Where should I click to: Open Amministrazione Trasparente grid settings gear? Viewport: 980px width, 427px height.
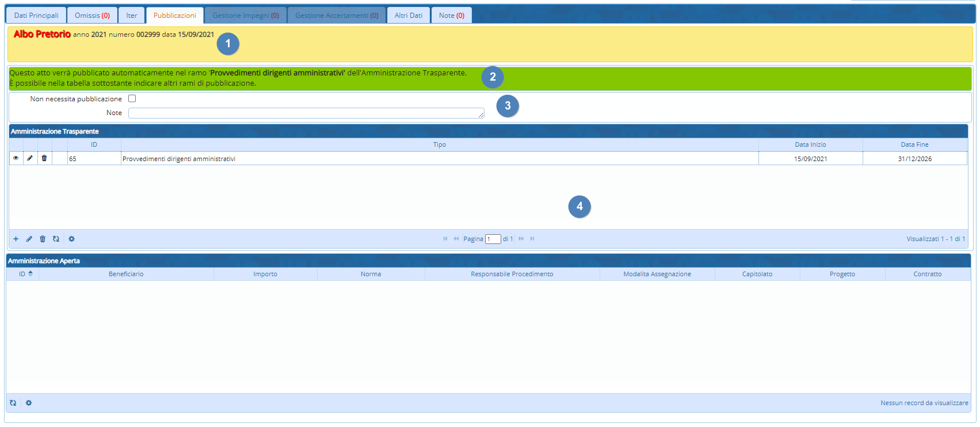(71, 239)
